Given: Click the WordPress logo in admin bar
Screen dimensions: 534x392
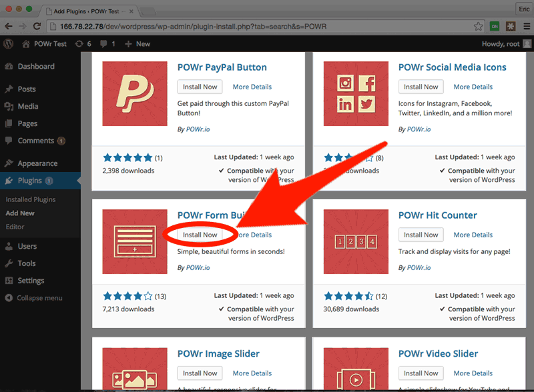Looking at the screenshot, I should [x=8, y=44].
